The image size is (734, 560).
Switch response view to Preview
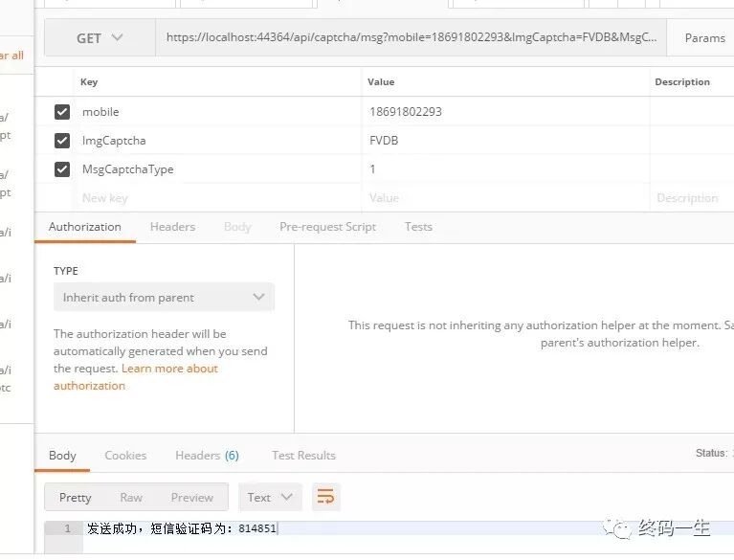pos(192,497)
